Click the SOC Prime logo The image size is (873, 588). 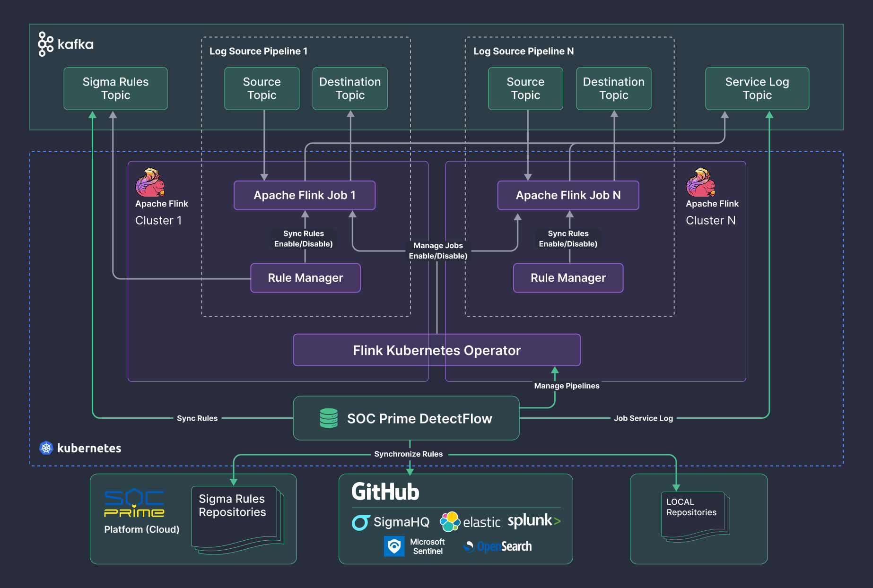coord(134,503)
